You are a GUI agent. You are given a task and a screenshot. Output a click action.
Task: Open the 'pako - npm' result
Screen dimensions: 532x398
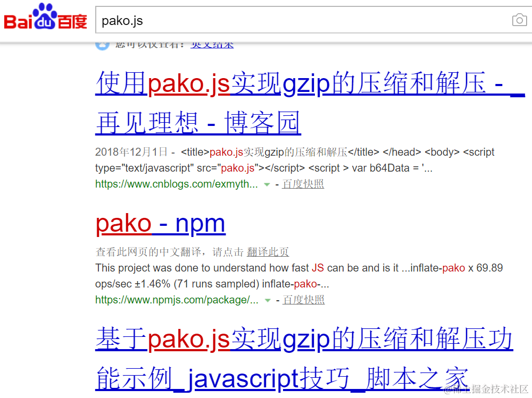pos(160,223)
